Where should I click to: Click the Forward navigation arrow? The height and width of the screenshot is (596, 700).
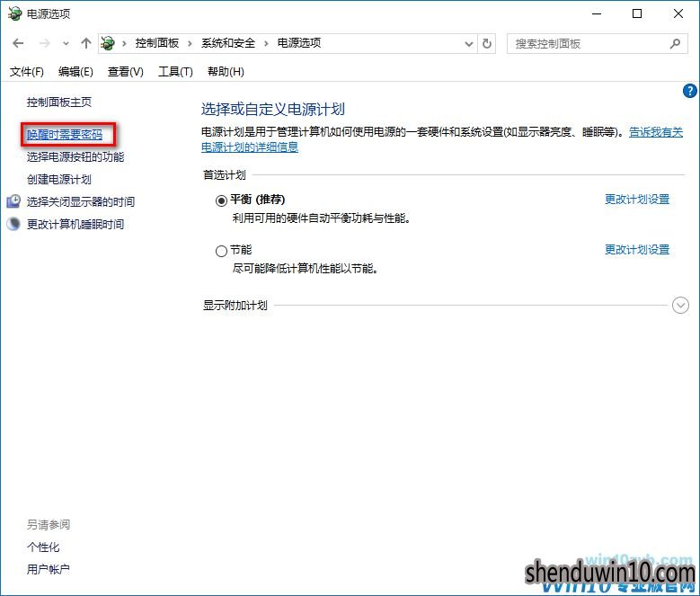tap(45, 43)
